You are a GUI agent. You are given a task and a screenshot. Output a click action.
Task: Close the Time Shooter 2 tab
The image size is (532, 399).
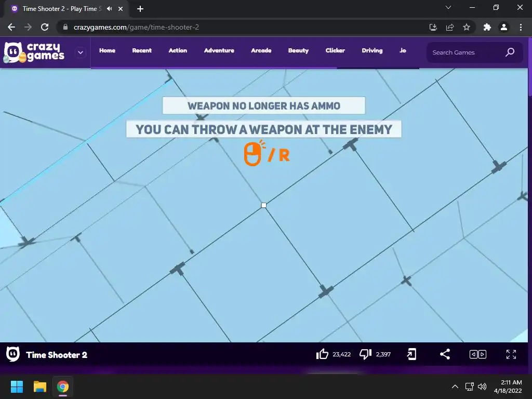(x=121, y=9)
